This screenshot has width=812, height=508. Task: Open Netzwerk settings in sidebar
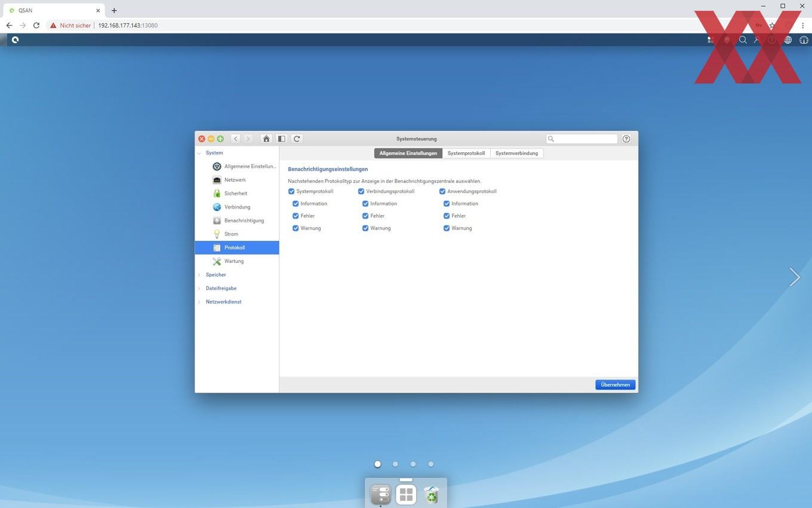point(237,180)
